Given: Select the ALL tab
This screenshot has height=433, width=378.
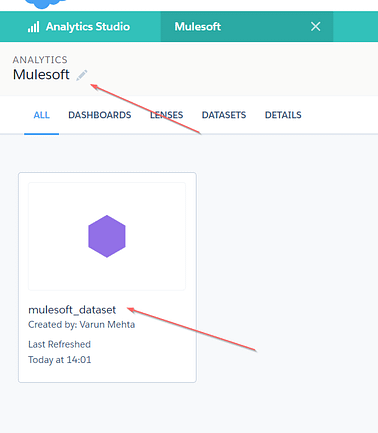Looking at the screenshot, I should 41,115.
